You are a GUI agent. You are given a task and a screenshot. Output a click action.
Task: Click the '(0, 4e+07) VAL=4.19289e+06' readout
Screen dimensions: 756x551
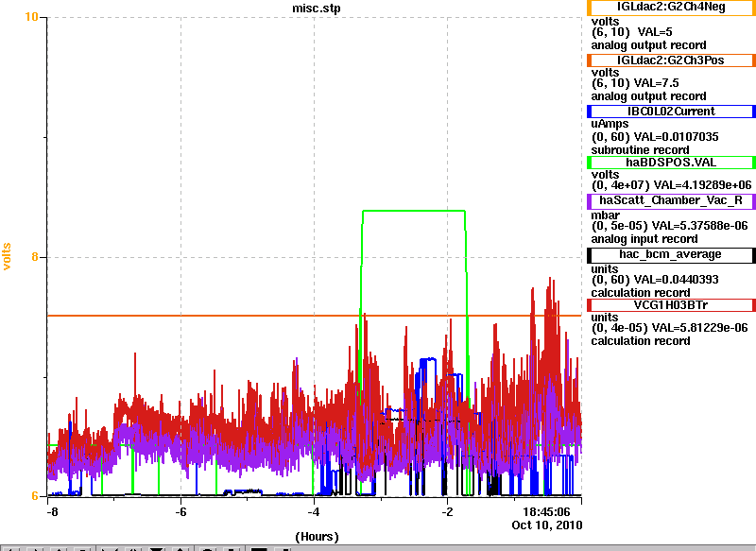pyautogui.click(x=671, y=185)
